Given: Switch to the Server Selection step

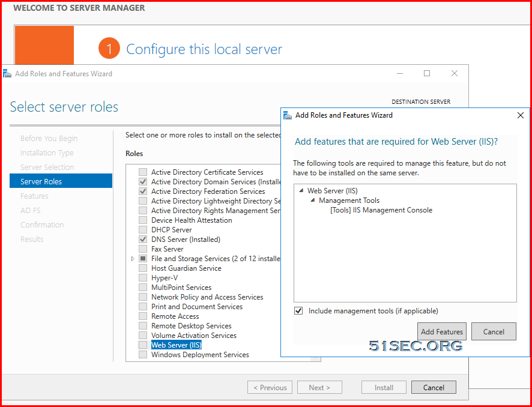Looking at the screenshot, I should point(47,167).
